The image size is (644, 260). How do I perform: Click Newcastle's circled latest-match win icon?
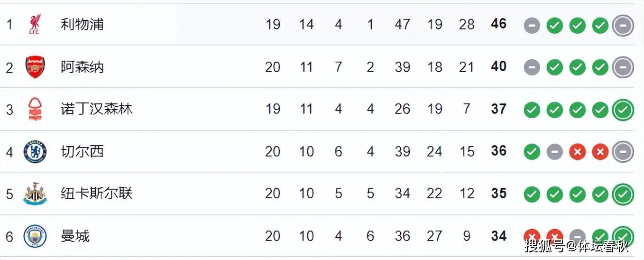[623, 195]
